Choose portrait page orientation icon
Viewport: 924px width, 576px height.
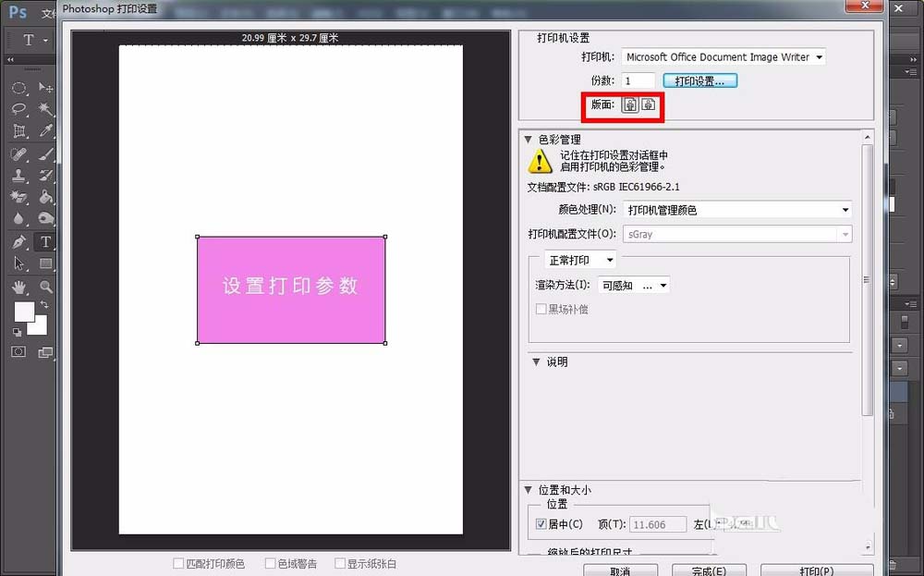[630, 105]
